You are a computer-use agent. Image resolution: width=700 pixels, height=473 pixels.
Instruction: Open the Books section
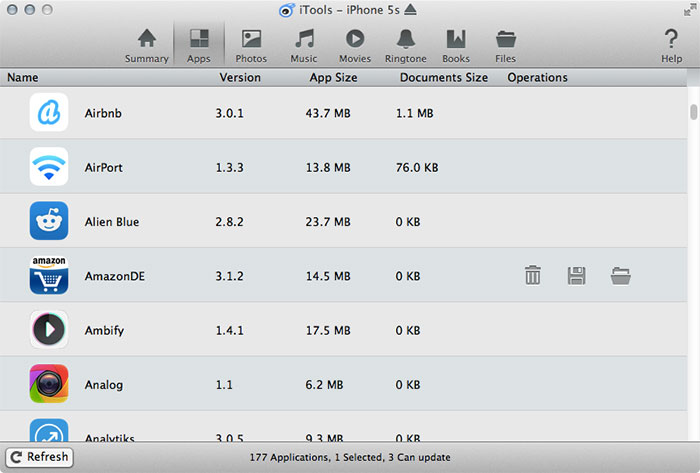click(x=456, y=46)
